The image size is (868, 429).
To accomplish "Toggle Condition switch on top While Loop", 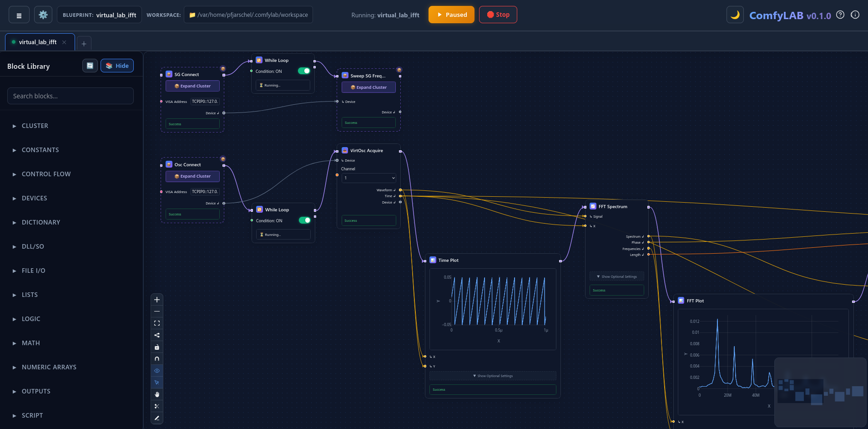I will click(x=304, y=71).
